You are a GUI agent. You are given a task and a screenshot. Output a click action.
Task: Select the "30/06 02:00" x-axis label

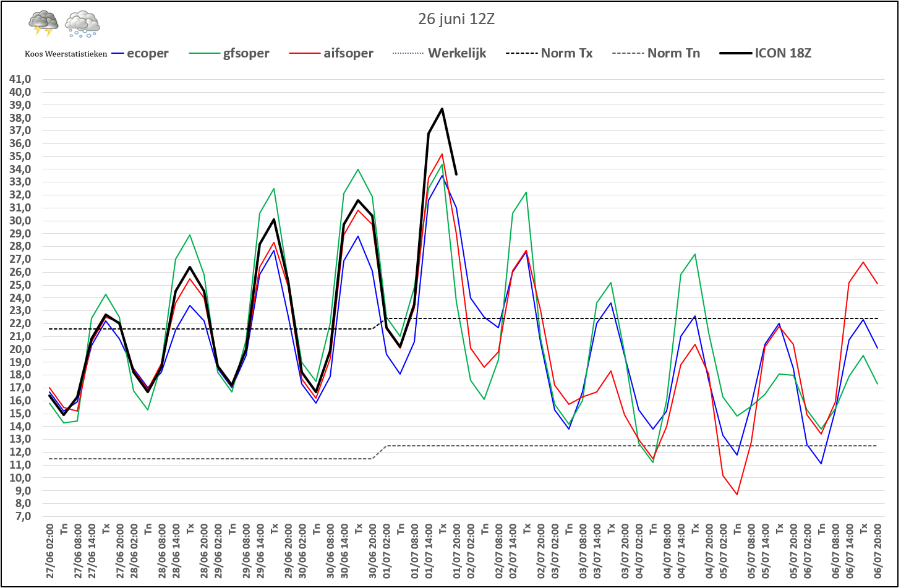click(302, 552)
